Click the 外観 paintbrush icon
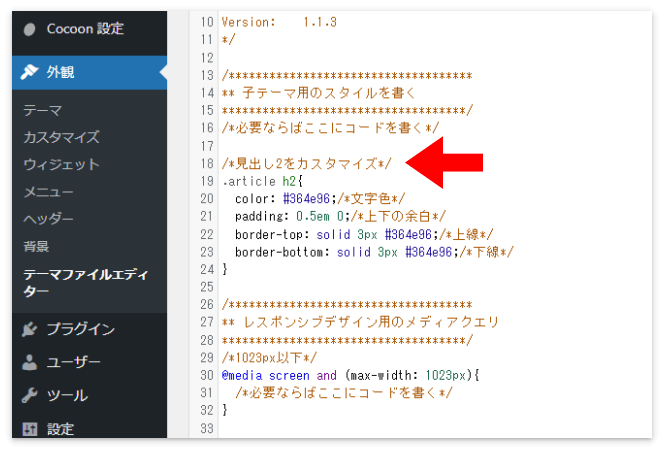The image size is (664, 451). (30, 72)
